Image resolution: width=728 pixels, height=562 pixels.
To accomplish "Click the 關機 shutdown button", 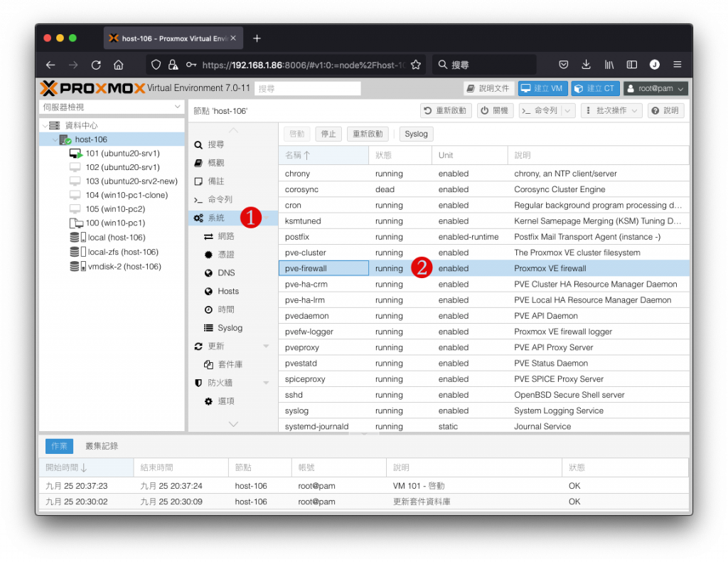I will click(x=495, y=110).
